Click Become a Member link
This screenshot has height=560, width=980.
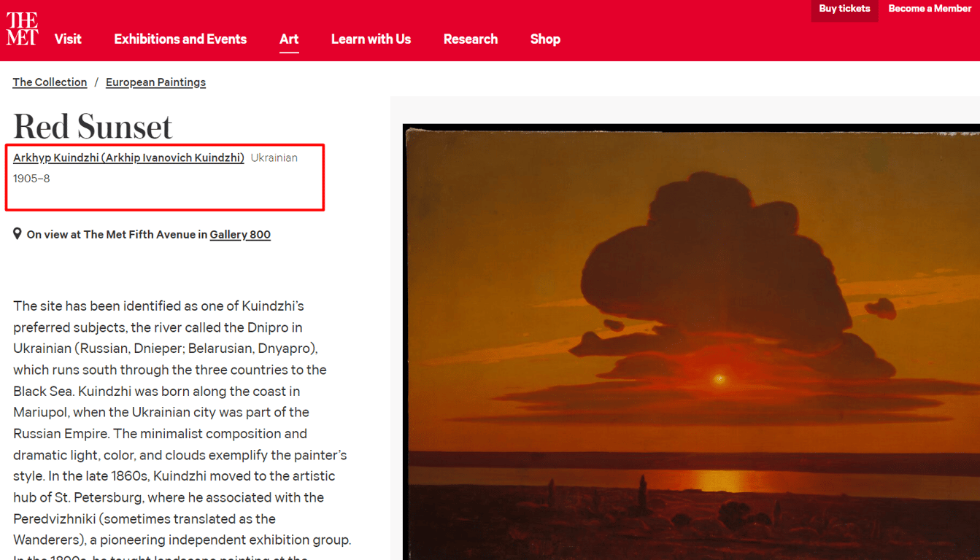pos(930,9)
